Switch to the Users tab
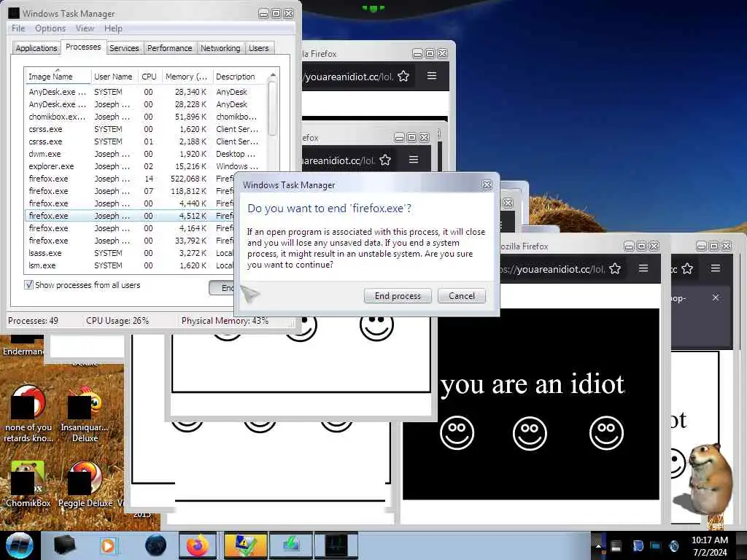 pyautogui.click(x=259, y=48)
